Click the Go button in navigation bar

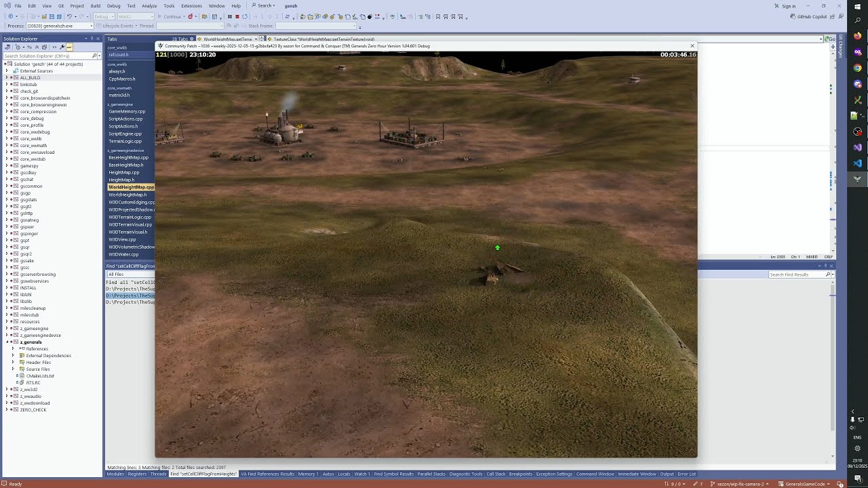(830, 39)
